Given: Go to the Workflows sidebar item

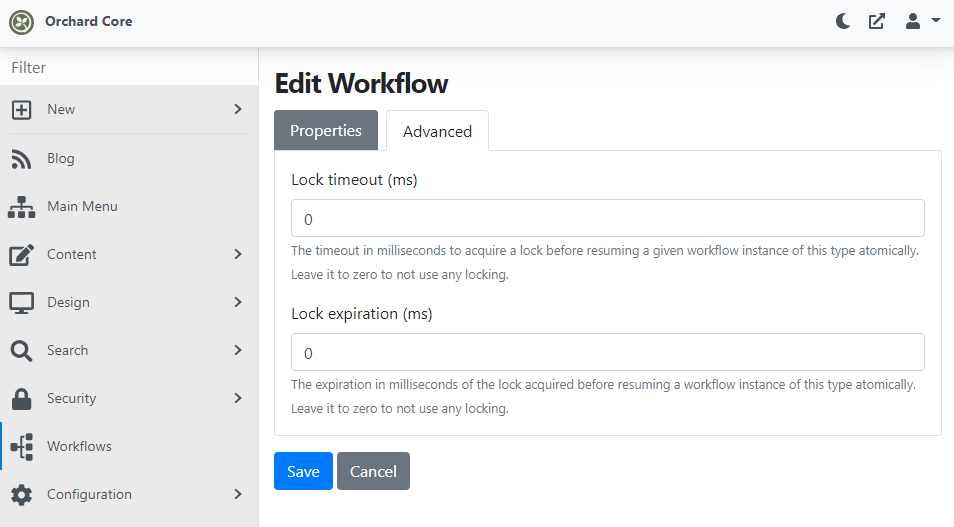Looking at the screenshot, I should pos(129,446).
